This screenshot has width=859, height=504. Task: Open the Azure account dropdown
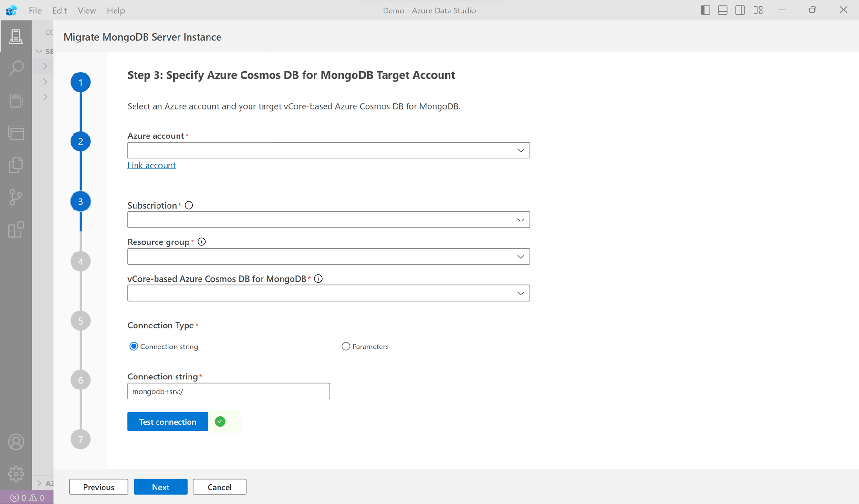point(328,150)
